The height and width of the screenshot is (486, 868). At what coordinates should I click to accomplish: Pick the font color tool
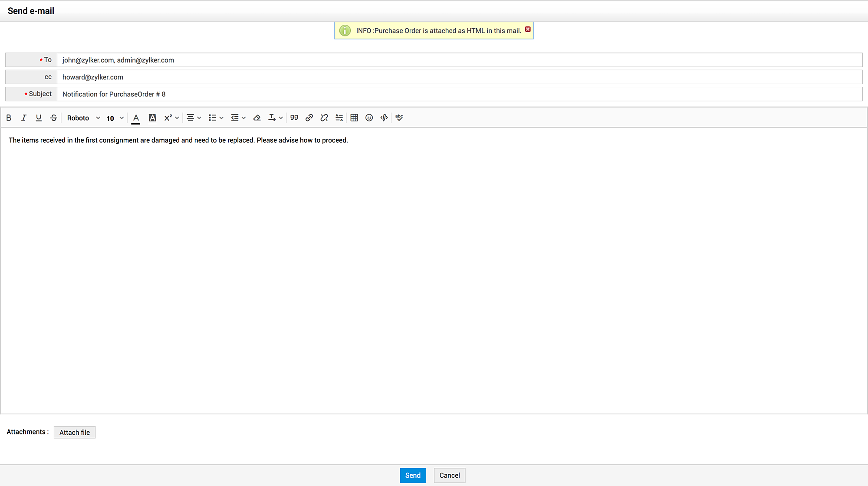[x=136, y=118]
